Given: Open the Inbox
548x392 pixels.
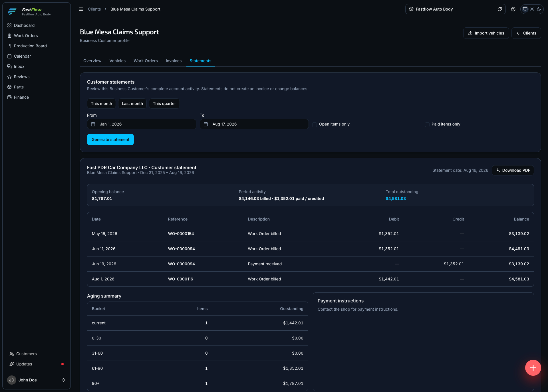Looking at the screenshot, I should [x=19, y=66].
